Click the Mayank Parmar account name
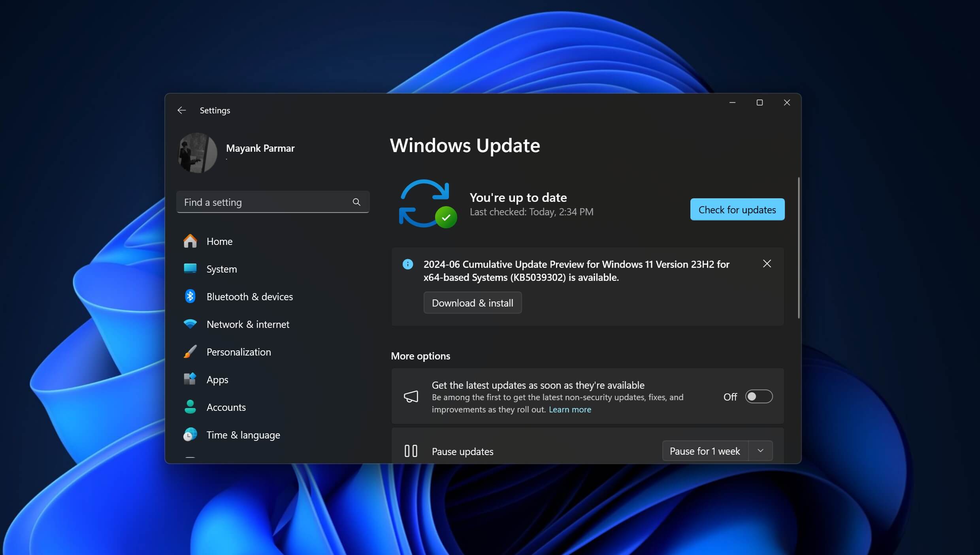This screenshot has width=980, height=555. click(260, 148)
